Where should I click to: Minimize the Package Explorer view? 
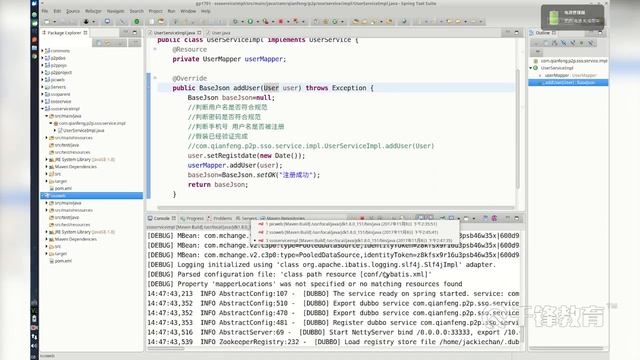[x=126, y=33]
